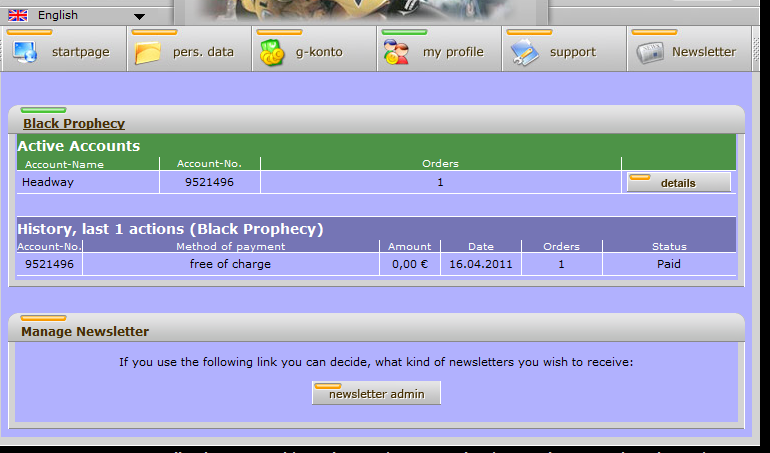Click the Orders value 1 in Active Accounts
Viewport: 770px width, 453px height.
[440, 182]
